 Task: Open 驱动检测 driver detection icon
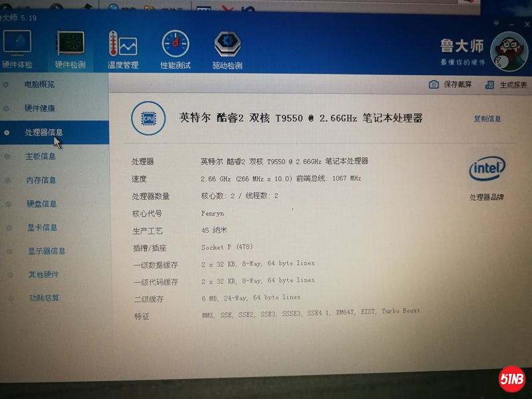pyautogui.click(x=227, y=47)
